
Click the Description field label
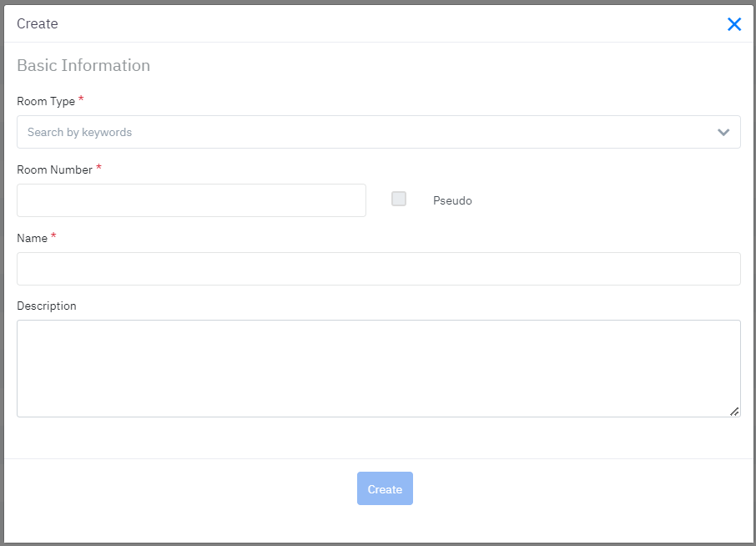47,306
